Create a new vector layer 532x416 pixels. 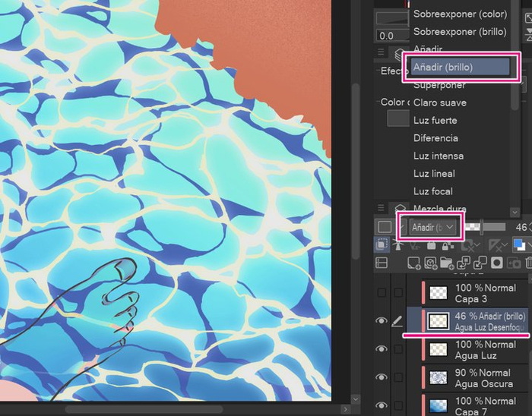pyautogui.click(x=431, y=263)
